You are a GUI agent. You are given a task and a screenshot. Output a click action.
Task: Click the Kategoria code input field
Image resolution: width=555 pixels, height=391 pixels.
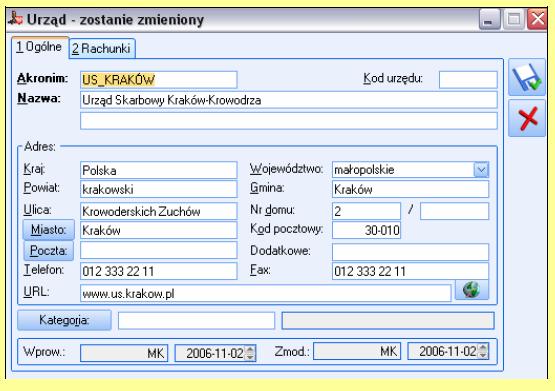196,321
